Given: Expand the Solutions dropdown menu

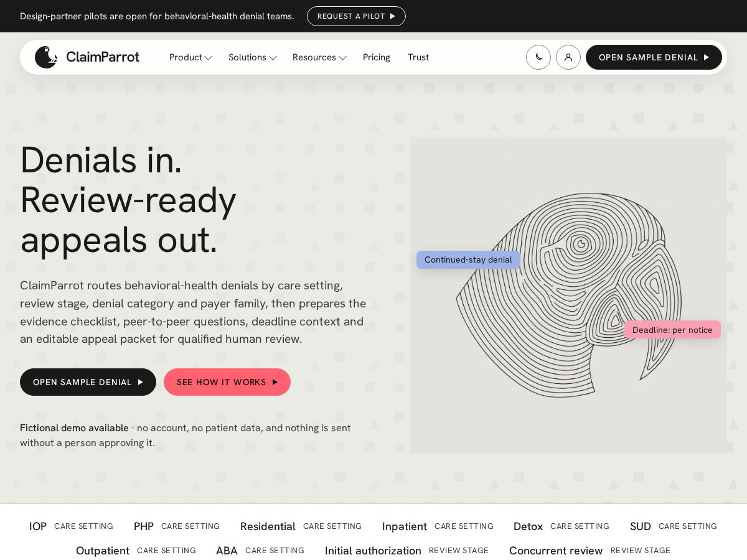Looking at the screenshot, I should point(252,57).
